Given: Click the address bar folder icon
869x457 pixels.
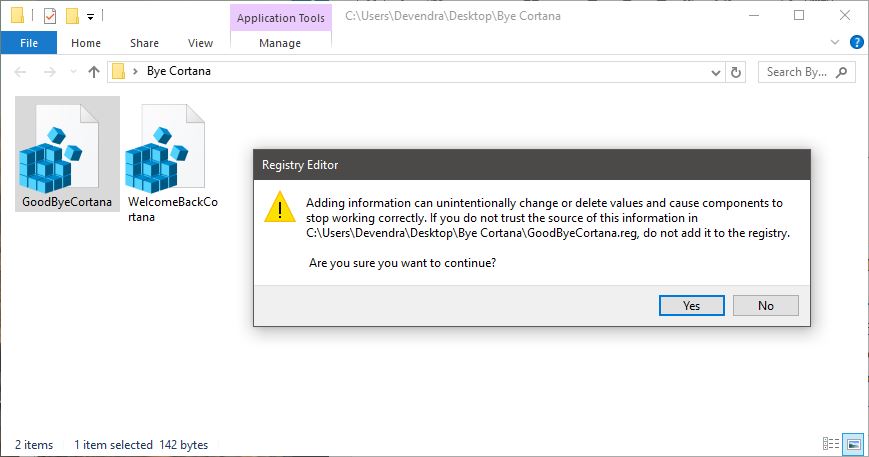Looking at the screenshot, I should click(x=118, y=71).
